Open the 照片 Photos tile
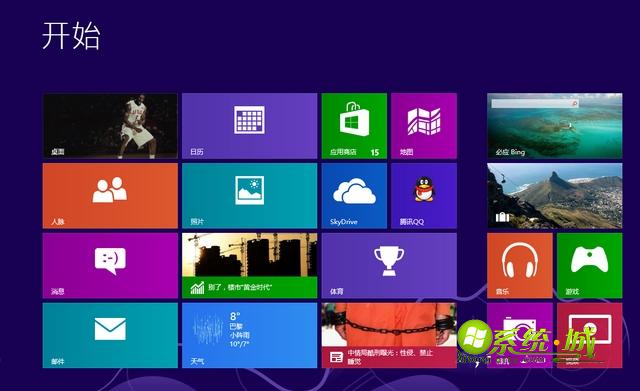Image resolution: width=640 pixels, height=391 pixels. (249, 196)
